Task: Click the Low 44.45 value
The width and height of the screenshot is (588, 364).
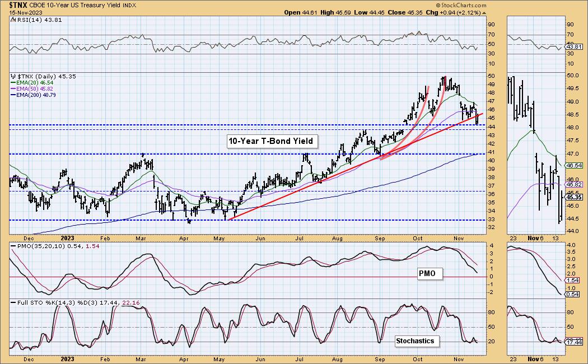Action: pos(369,12)
